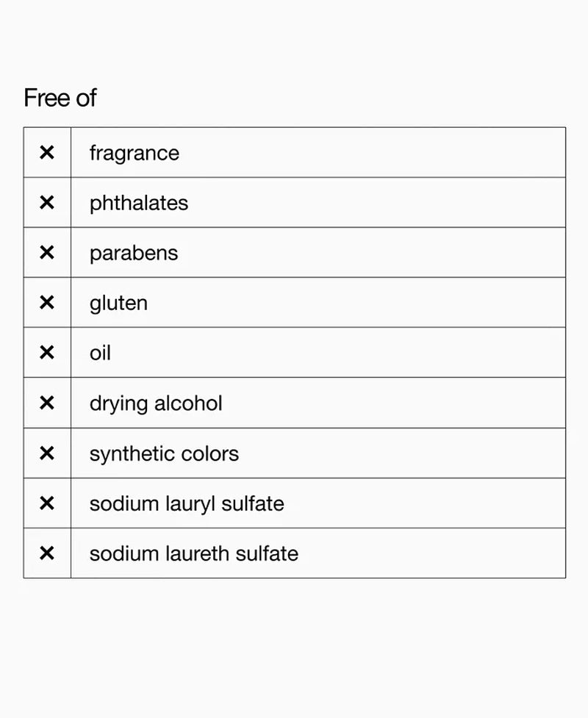Select the synthetic colors label
Screen dimensions: 588x718
pos(164,453)
